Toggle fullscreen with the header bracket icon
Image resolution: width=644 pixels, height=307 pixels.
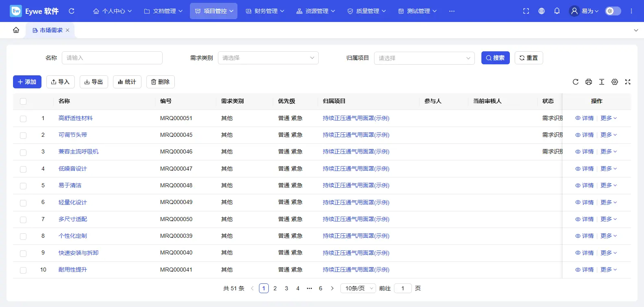526,11
